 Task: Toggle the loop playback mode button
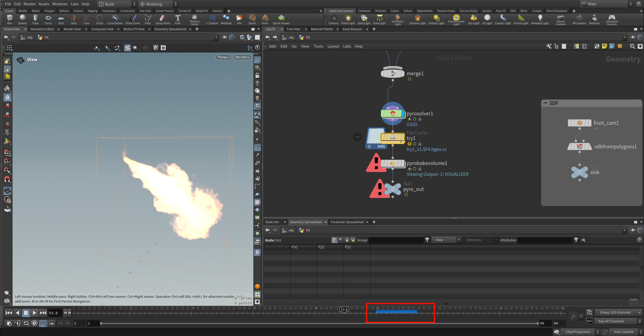(x=26, y=323)
